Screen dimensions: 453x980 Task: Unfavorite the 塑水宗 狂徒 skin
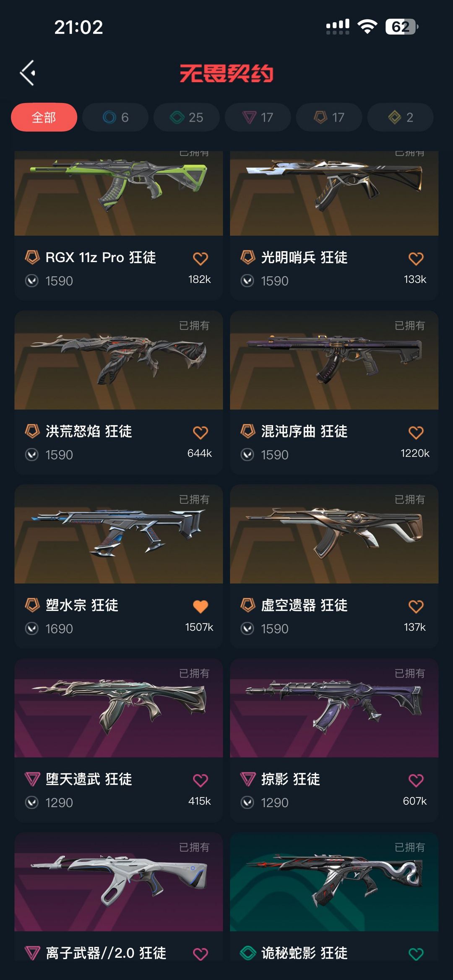point(200,606)
